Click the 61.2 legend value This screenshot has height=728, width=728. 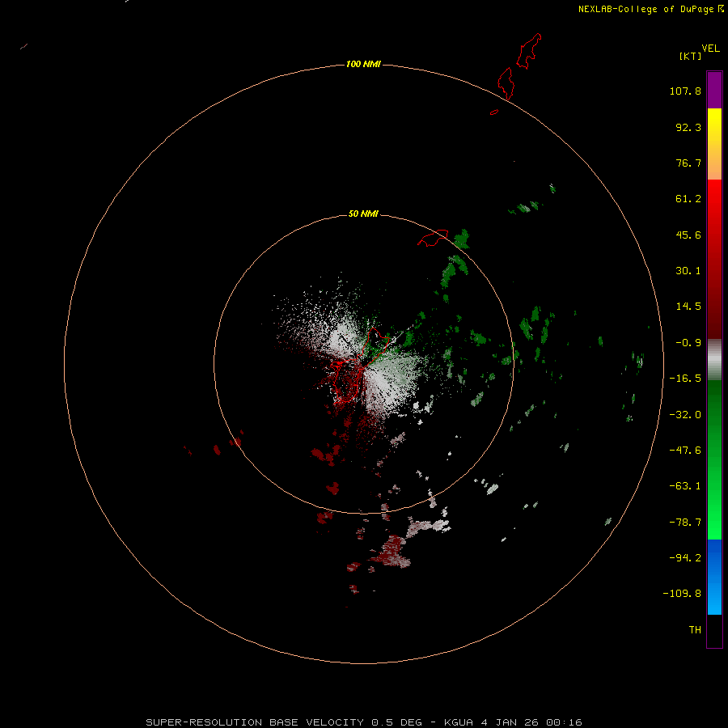pos(688,199)
